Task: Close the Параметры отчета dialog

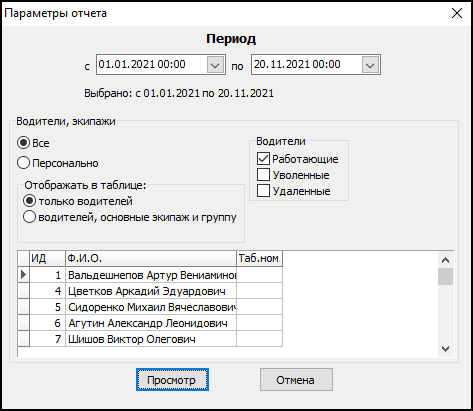Action: point(457,13)
